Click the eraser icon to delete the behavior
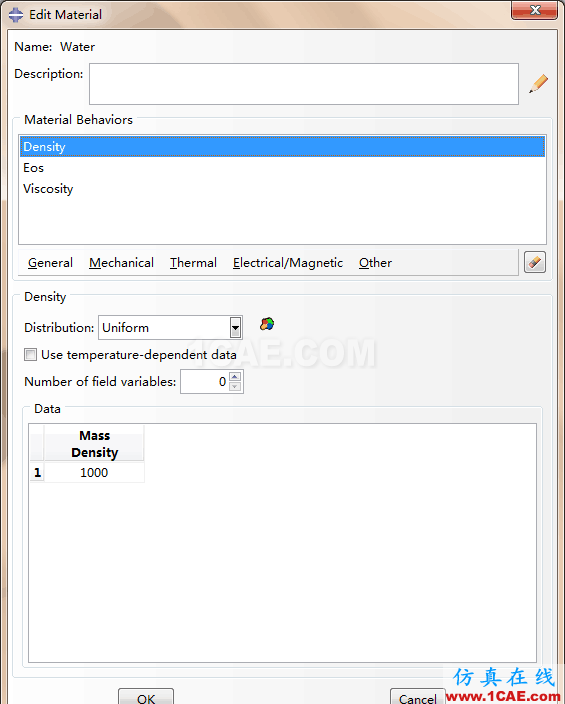 click(535, 262)
